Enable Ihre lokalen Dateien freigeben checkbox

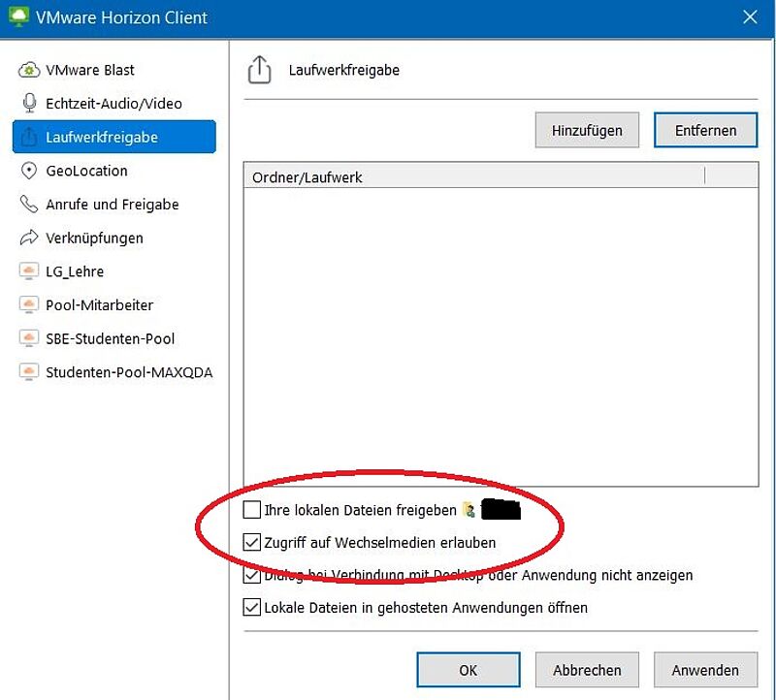pyautogui.click(x=252, y=510)
